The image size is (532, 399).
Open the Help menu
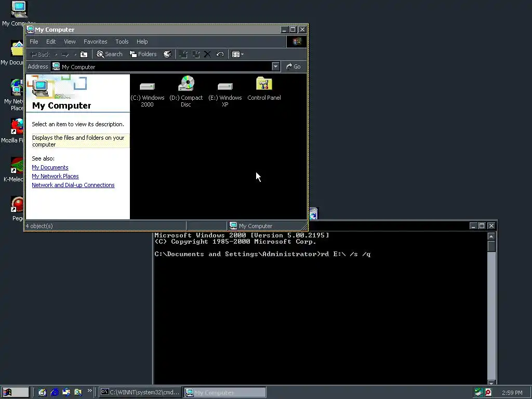(142, 42)
